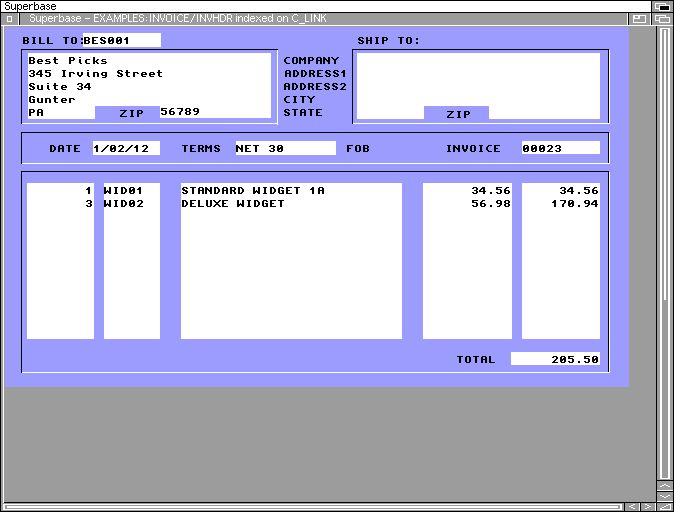674x512 pixels.
Task: Click the line total 170.94
Action: point(575,203)
